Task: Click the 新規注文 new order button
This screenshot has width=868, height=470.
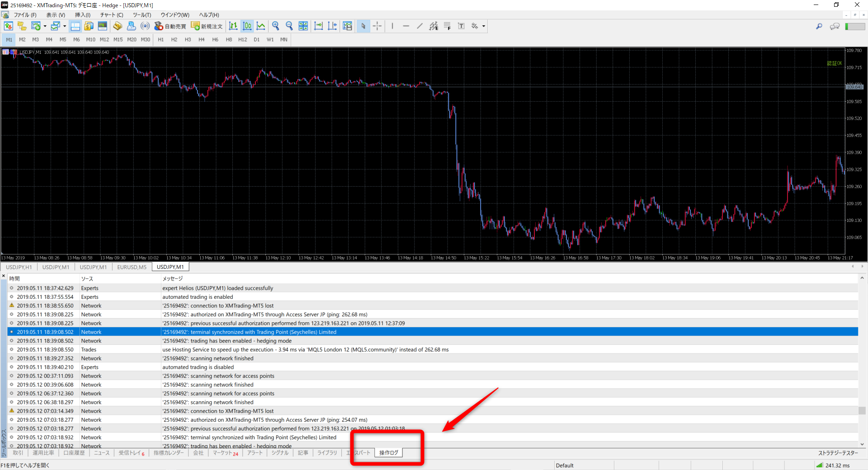Action: click(207, 26)
